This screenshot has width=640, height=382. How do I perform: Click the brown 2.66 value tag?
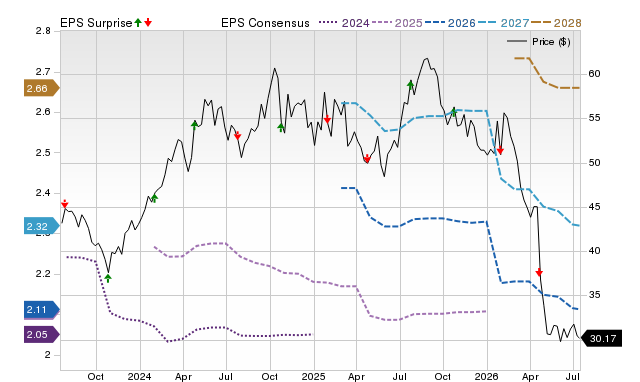[41, 89]
